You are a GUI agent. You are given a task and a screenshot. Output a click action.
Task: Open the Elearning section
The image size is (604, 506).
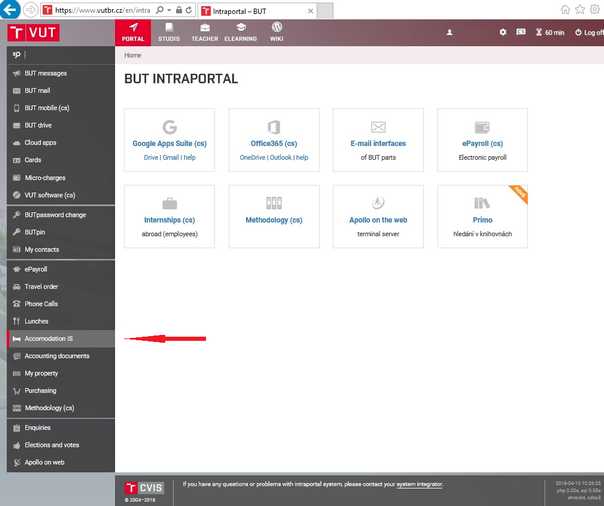[x=241, y=32]
